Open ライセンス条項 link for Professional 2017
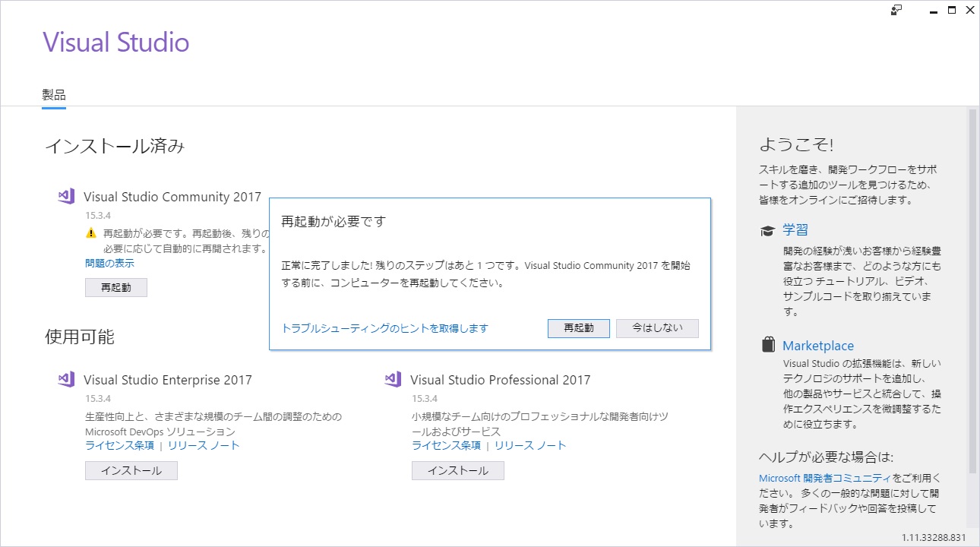Viewport: 980px width, 547px height. (447, 446)
